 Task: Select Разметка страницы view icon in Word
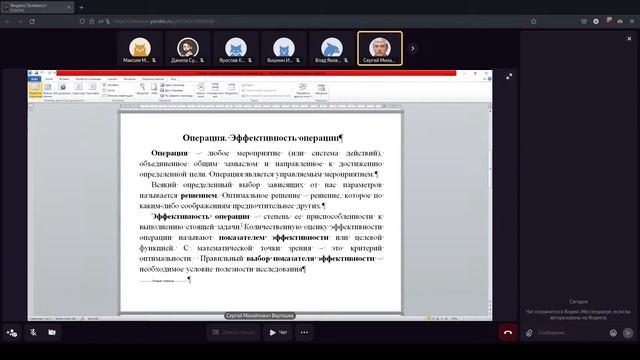click(x=35, y=89)
